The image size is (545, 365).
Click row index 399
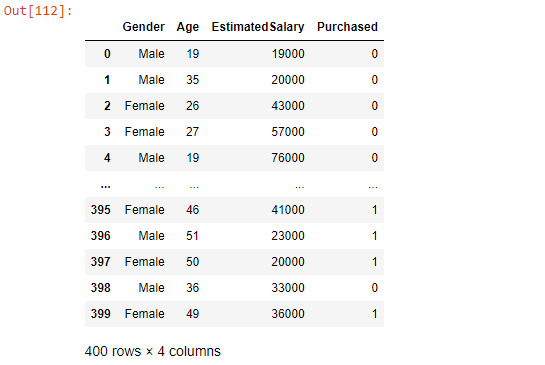coord(100,314)
